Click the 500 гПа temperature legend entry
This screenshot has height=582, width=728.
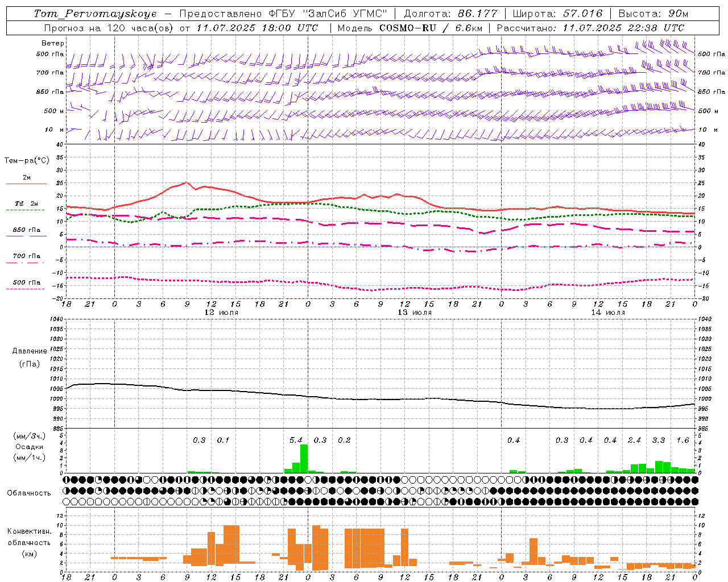pyautogui.click(x=27, y=282)
